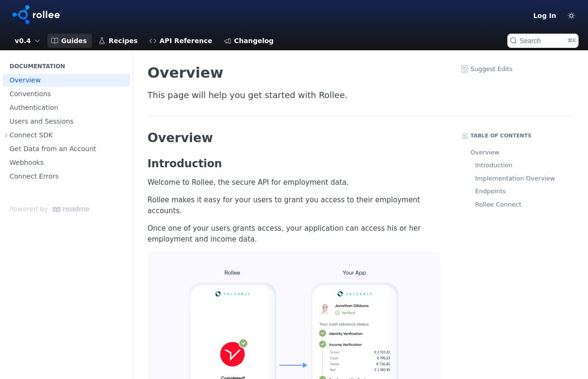Click the Changelog megaphone icon
Image resolution: width=588 pixels, height=379 pixels.
pos(228,41)
